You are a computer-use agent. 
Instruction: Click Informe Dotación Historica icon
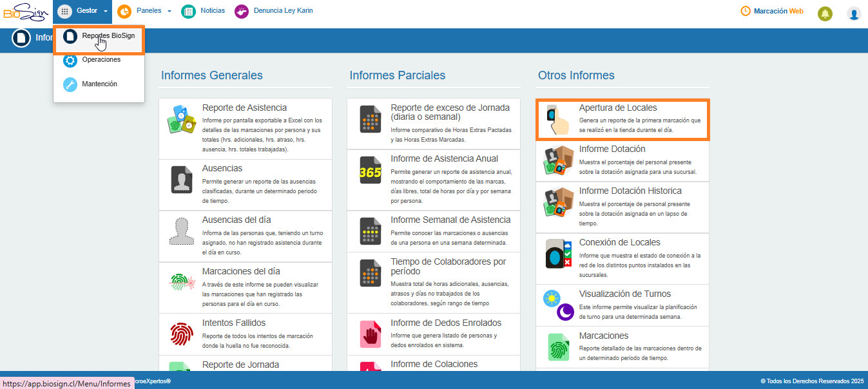(x=558, y=202)
